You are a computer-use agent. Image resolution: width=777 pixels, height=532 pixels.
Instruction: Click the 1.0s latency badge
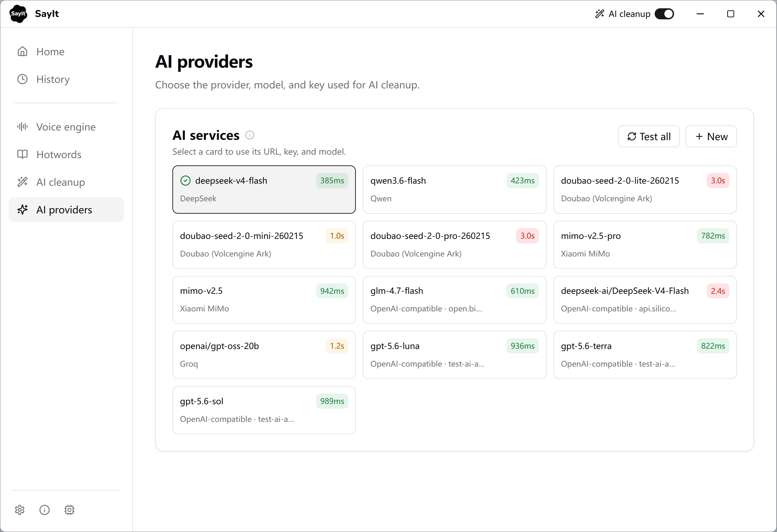point(337,236)
